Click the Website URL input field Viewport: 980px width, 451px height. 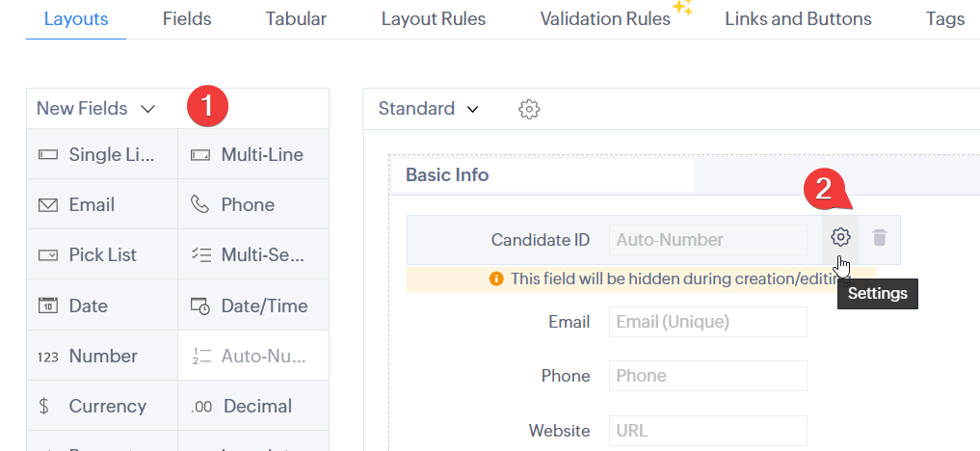tap(707, 431)
